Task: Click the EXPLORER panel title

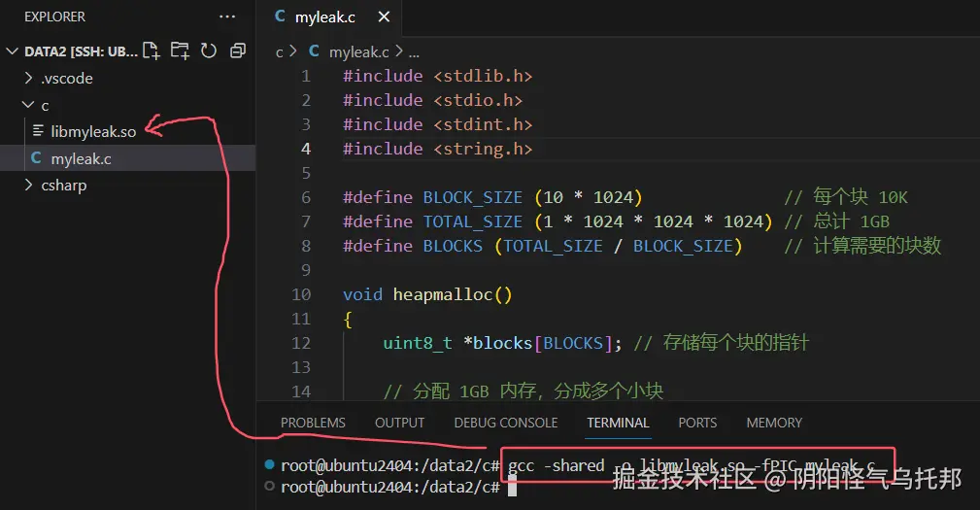Action: tap(54, 17)
